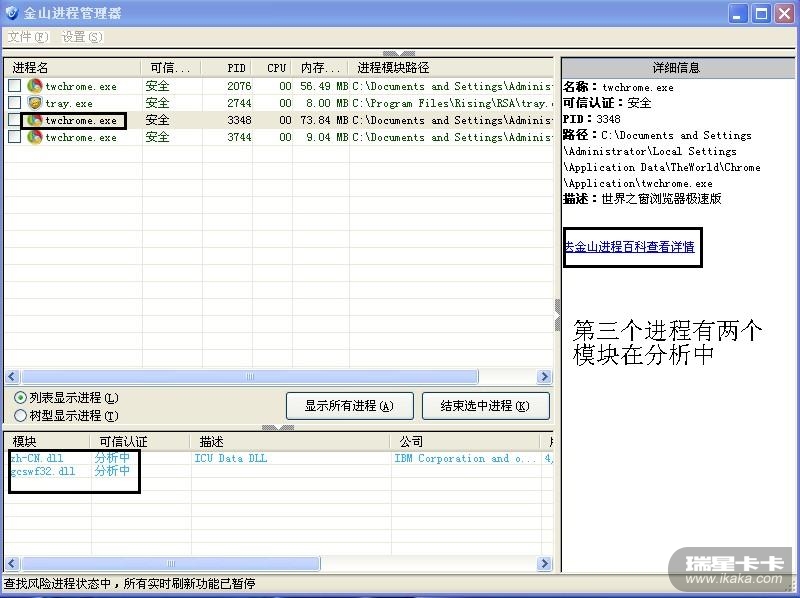
Task: Sort by CPU column header
Action: [272, 67]
